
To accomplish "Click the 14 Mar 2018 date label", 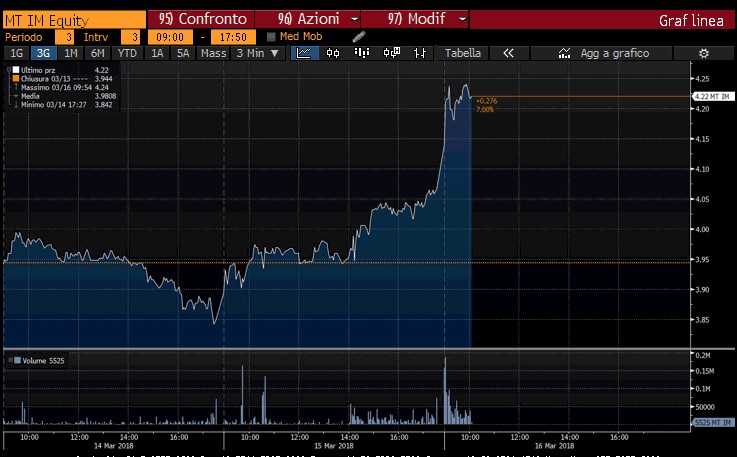I will pyautogui.click(x=114, y=446).
